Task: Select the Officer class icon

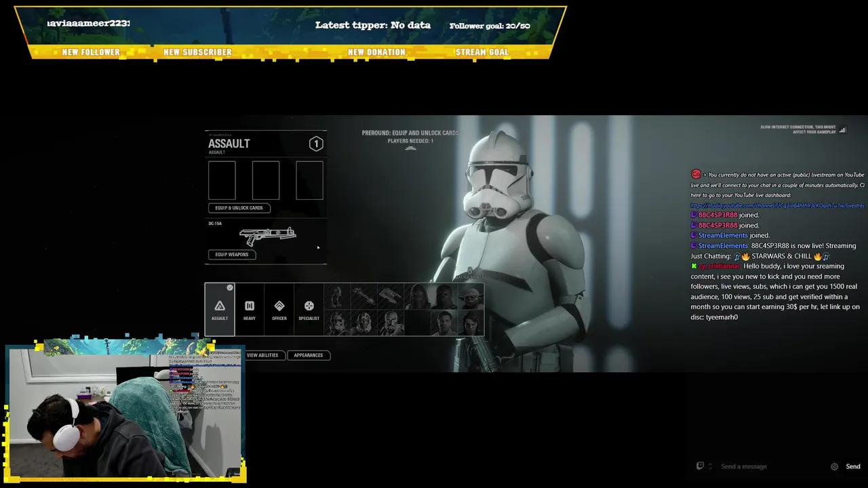Action: tap(279, 309)
